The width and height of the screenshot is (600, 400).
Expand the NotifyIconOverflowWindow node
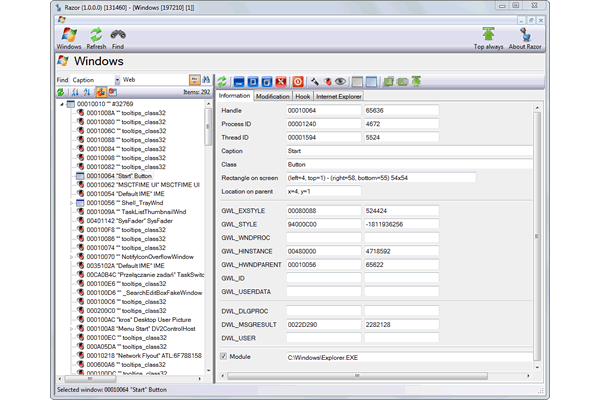click(71, 257)
